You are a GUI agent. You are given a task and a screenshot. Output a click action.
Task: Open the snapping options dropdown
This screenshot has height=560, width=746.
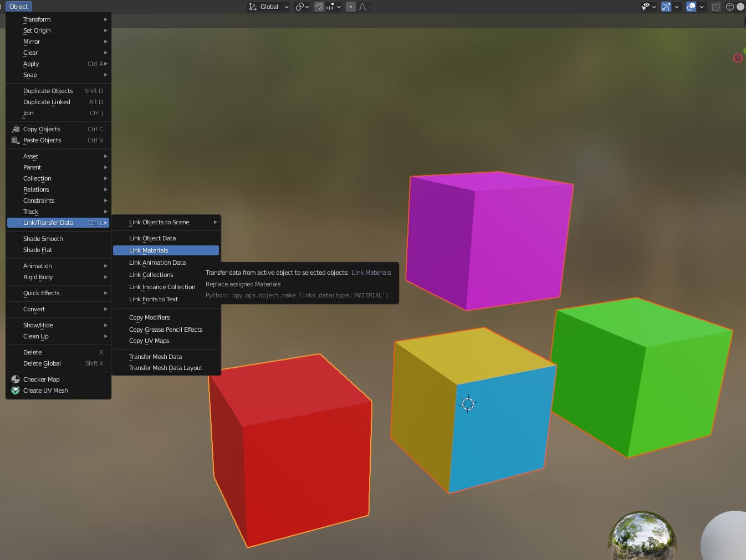coord(333,7)
